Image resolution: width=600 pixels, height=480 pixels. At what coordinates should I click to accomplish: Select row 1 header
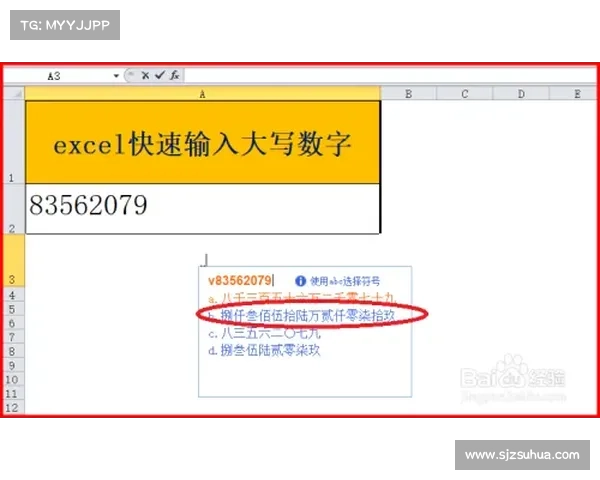click(14, 142)
